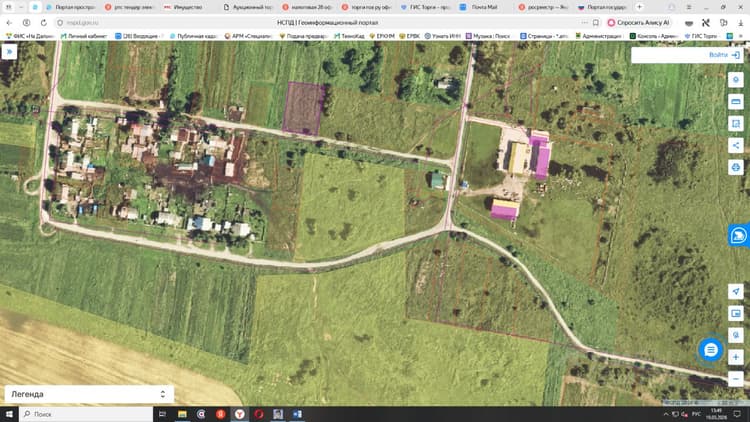This screenshot has height=422, width=750.
Task: Zoom out with the minus button
Action: click(736, 379)
